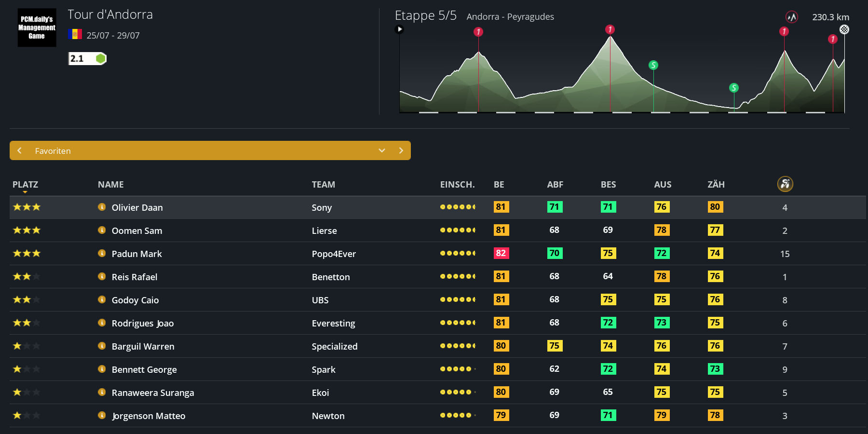Select rider Godoy Caio

[135, 300]
